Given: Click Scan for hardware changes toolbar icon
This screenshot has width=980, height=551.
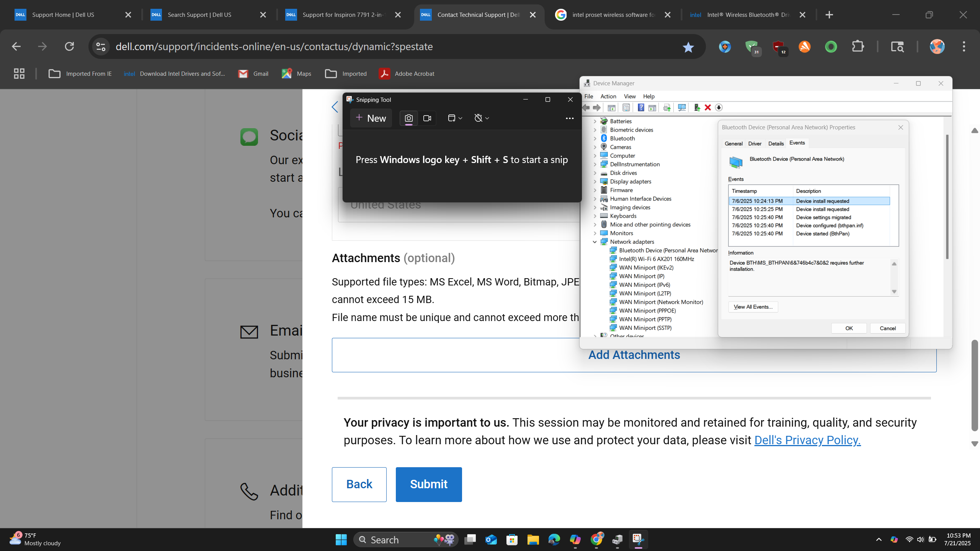Looking at the screenshot, I should coord(682,108).
